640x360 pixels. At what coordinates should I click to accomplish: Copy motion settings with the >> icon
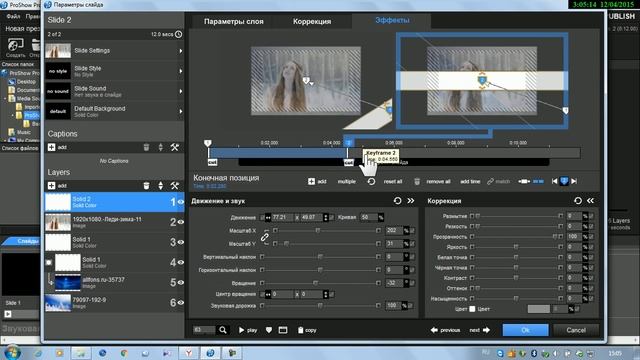point(411,200)
